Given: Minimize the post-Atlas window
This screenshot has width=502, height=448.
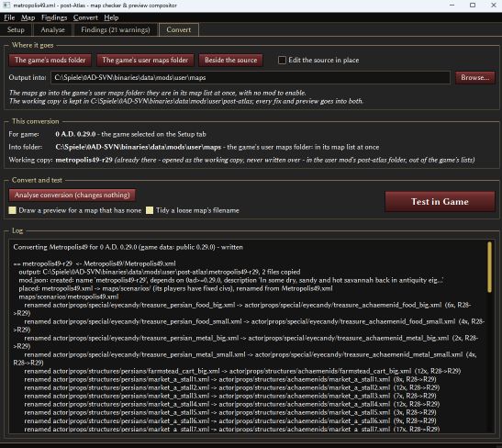Looking at the screenshot, I should (452, 6).
